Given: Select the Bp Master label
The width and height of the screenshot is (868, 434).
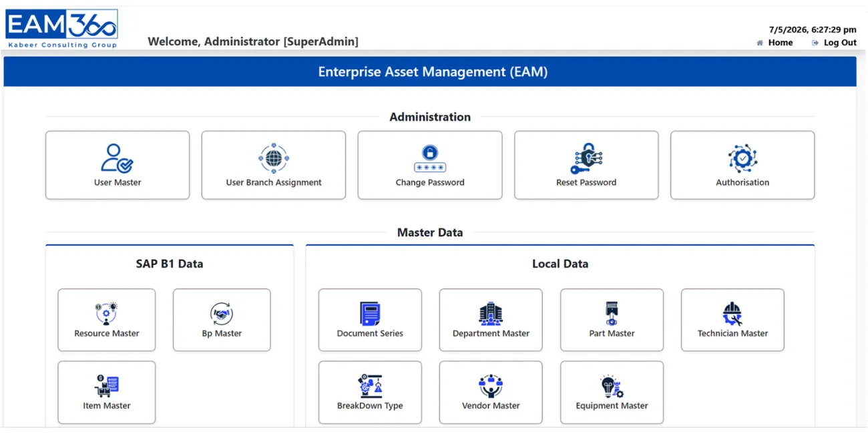Looking at the screenshot, I should click(222, 333).
